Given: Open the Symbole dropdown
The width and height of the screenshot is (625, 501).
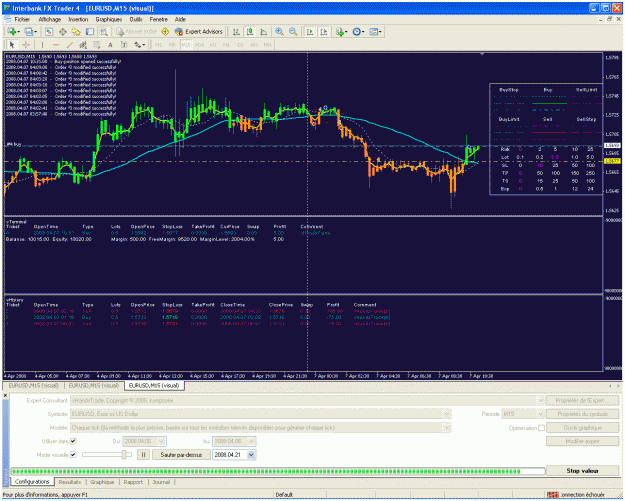Looking at the screenshot, I should click(x=447, y=414).
